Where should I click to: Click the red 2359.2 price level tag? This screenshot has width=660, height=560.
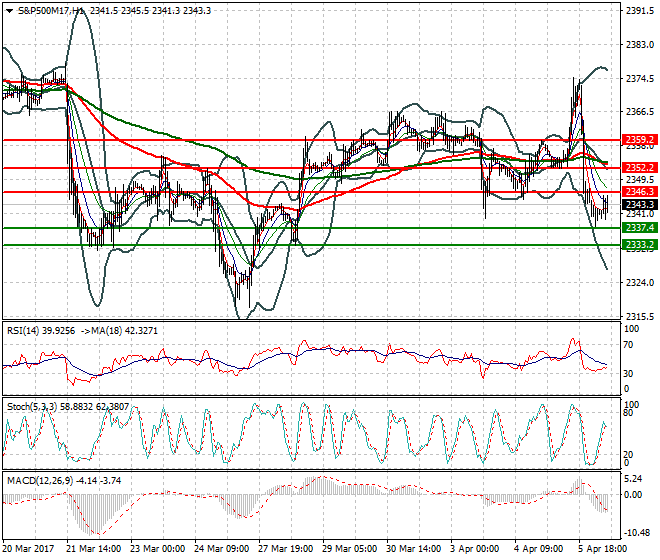click(x=638, y=140)
